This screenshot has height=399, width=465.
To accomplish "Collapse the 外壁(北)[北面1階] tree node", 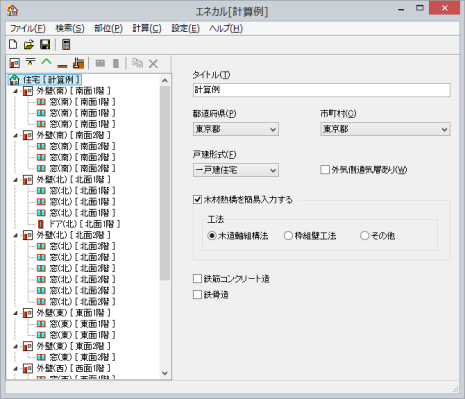I will (x=16, y=180).
